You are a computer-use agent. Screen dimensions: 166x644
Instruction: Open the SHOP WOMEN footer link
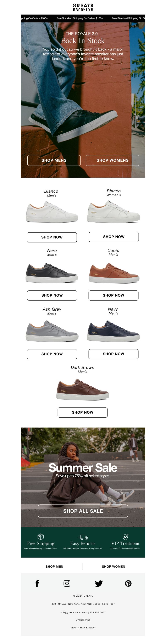[114, 567]
